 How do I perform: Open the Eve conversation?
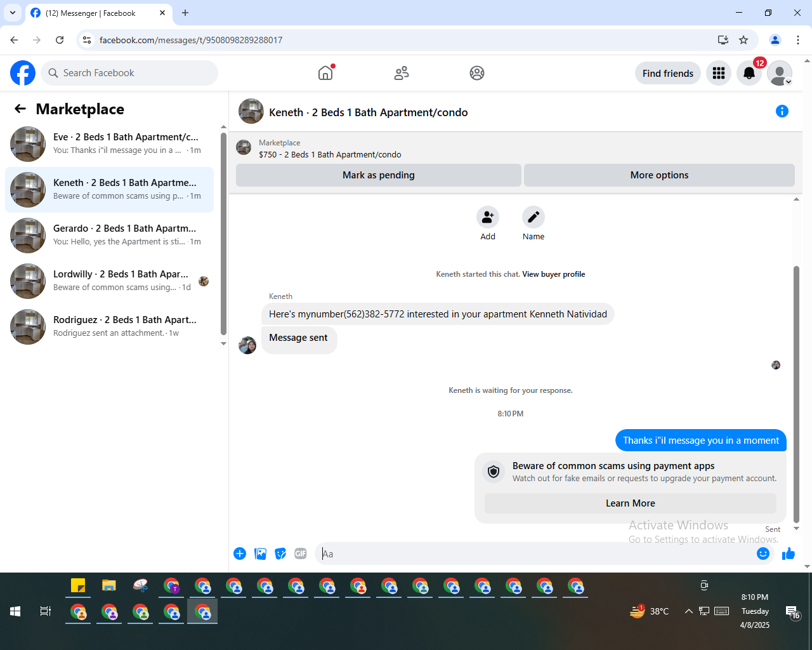109,144
